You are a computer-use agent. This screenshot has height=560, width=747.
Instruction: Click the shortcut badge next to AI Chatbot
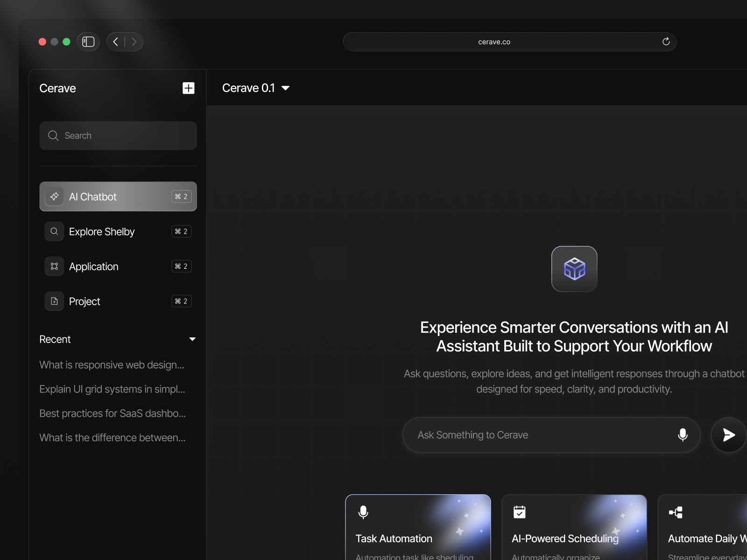point(182,196)
